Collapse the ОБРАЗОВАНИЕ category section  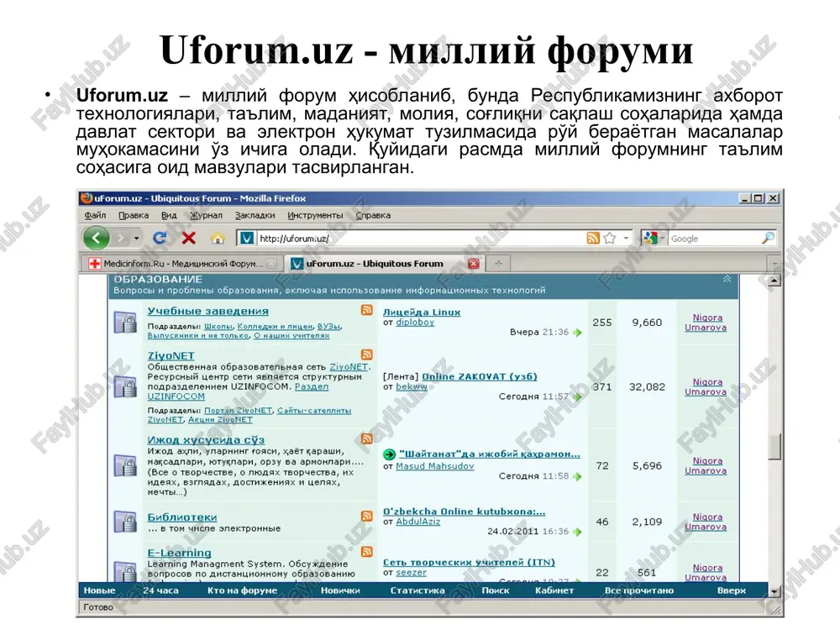point(727,279)
